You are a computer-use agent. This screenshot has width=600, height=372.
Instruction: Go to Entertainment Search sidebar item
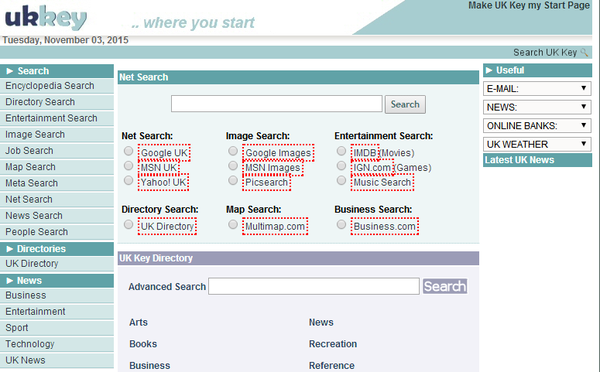[57, 118]
